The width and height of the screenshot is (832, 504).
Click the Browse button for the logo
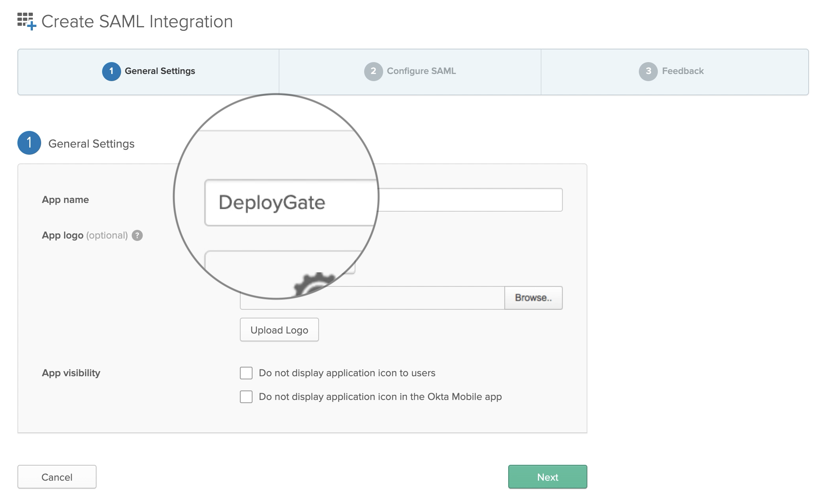[x=534, y=297]
